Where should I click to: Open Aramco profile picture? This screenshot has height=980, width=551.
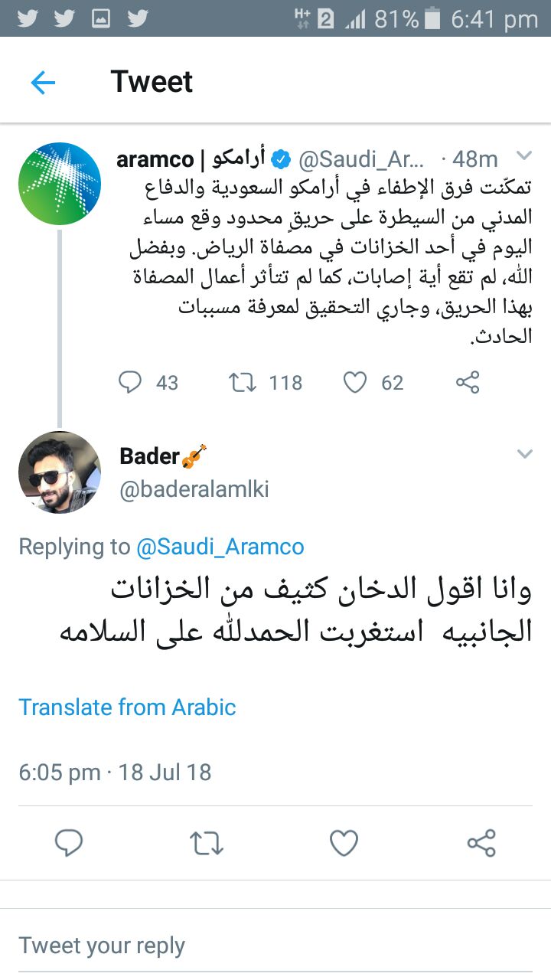coord(60,184)
